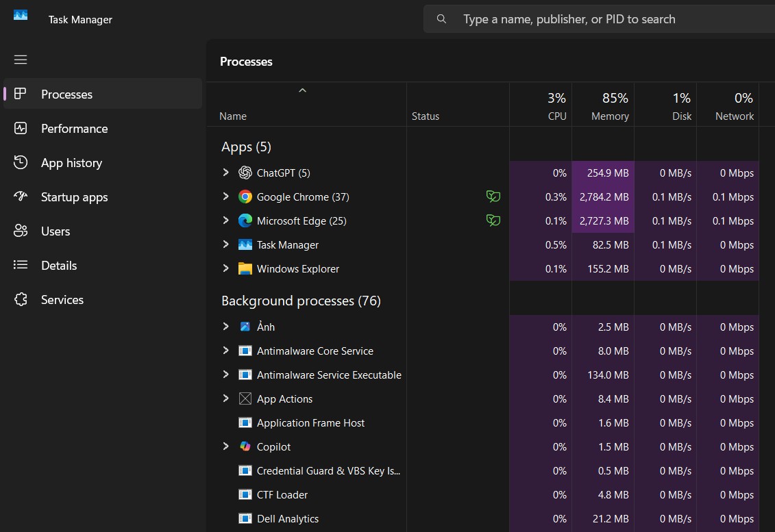Switch to the Performance tab
The image size is (775, 532).
click(74, 129)
